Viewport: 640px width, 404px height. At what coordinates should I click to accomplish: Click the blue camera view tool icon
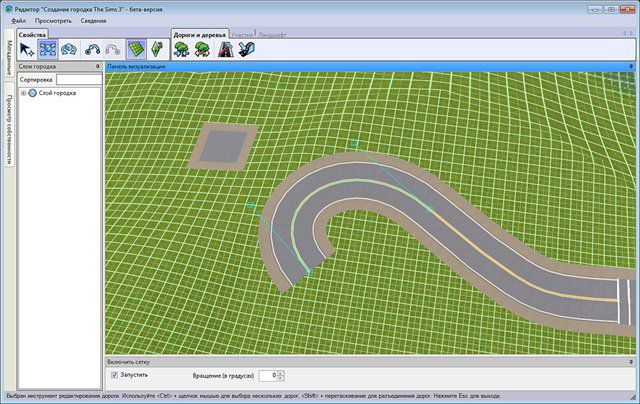click(69, 48)
